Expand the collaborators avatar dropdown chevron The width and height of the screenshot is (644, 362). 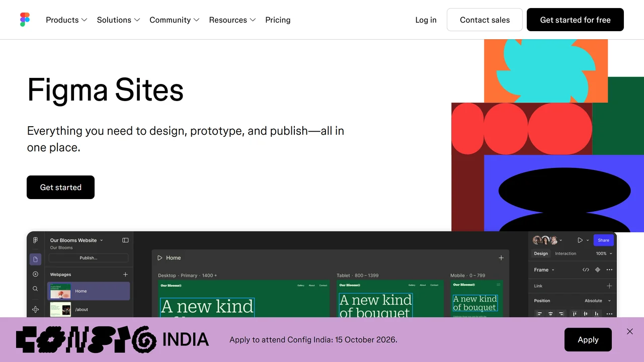561,240
